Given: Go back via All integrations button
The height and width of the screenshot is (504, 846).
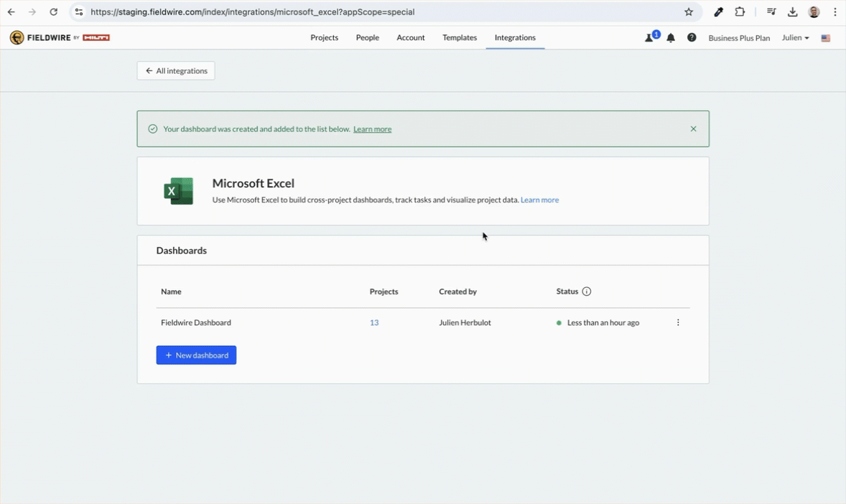Looking at the screenshot, I should tap(176, 71).
